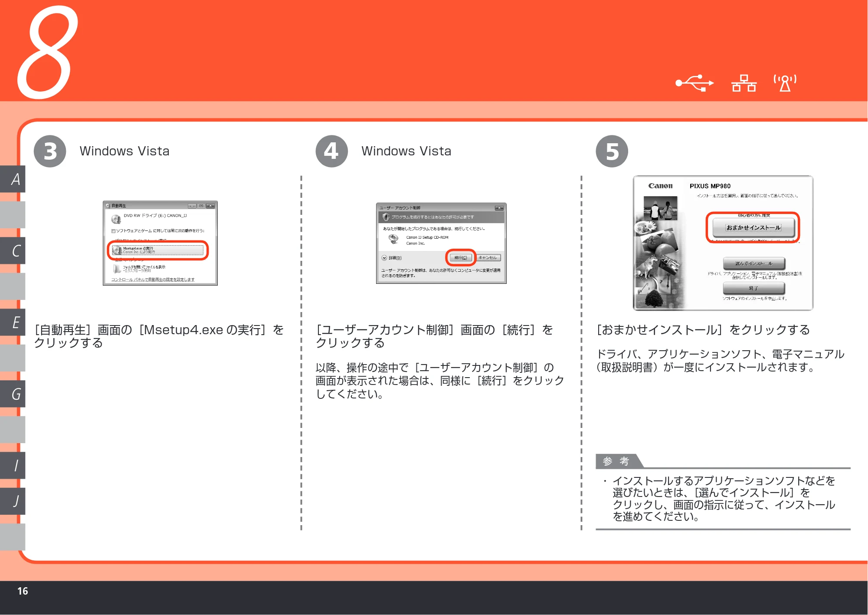Select side tab E
The width and height of the screenshot is (868, 615).
click(13, 322)
